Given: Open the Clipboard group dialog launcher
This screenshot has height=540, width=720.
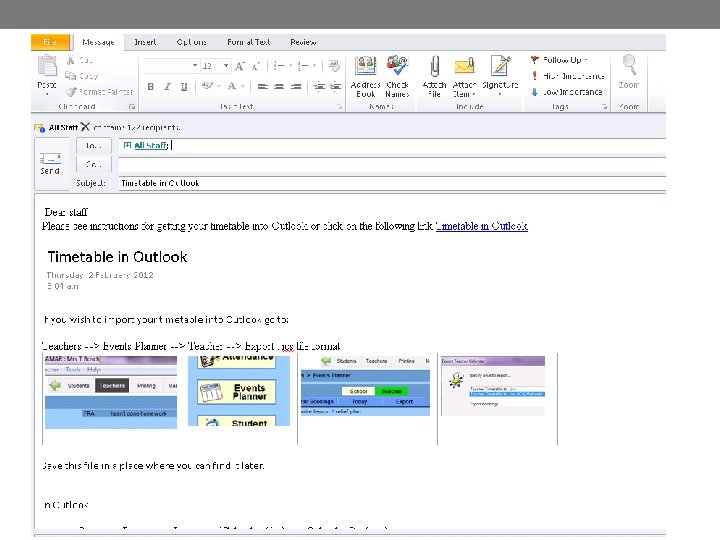Looking at the screenshot, I should (x=132, y=107).
